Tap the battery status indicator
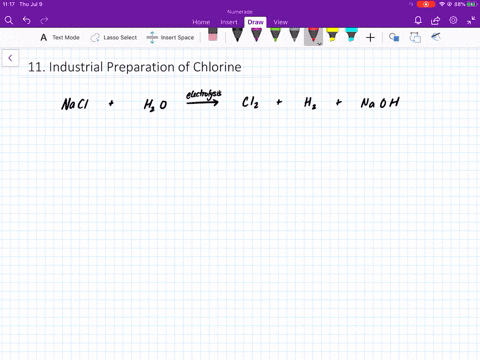 [x=472, y=4]
